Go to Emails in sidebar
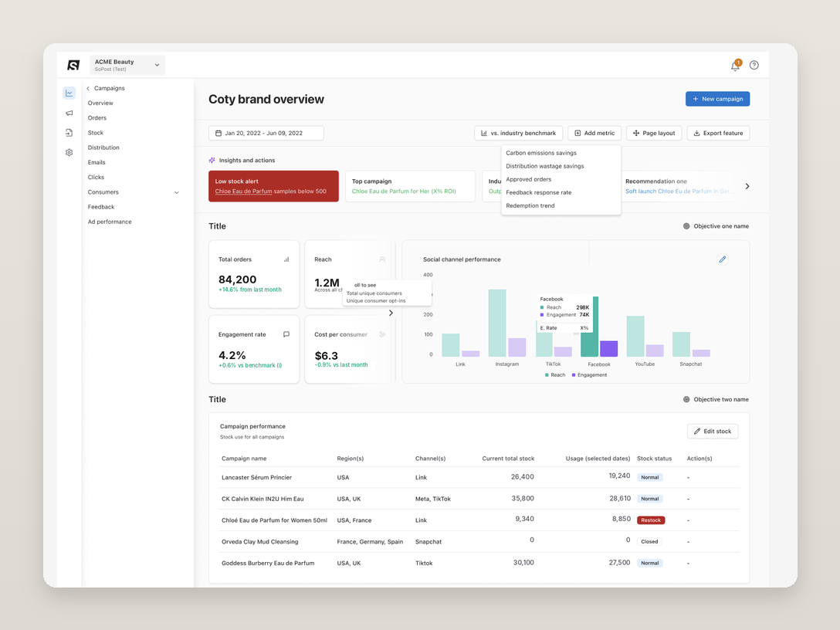The height and width of the screenshot is (630, 840). click(97, 162)
